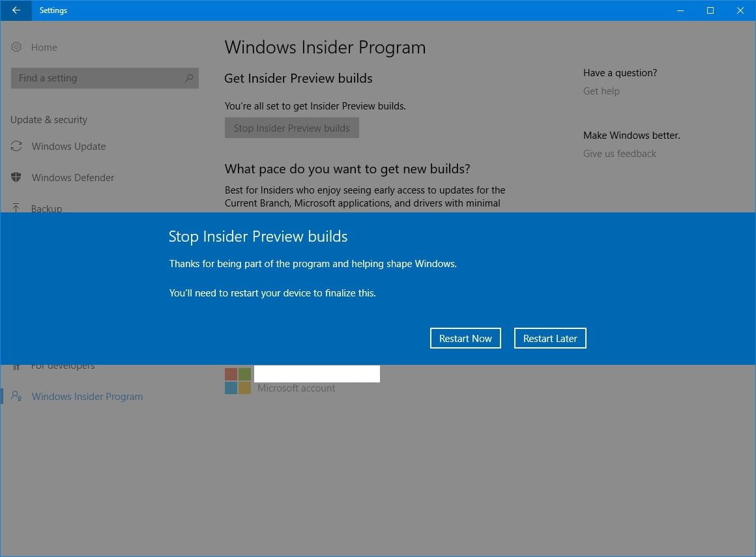Screen dimensions: 756x557
Task: Minimize the Settings window
Action: point(680,10)
